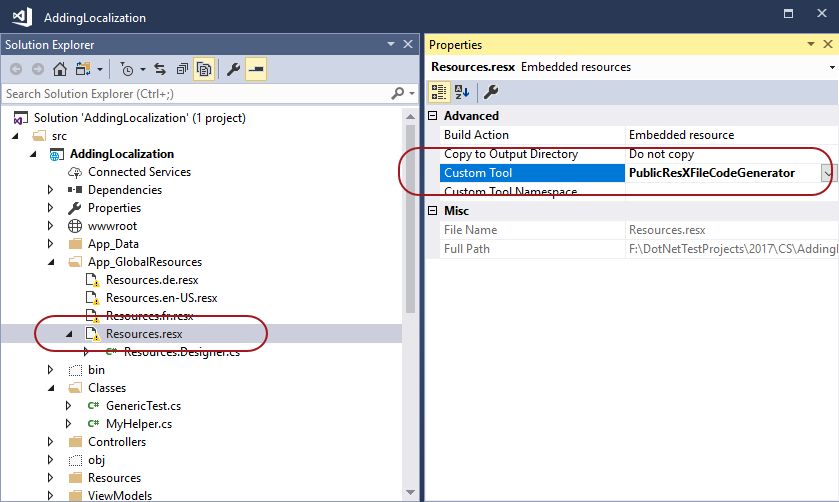Toggle the Categorized view in Properties
This screenshot has height=502, width=839.
click(439, 92)
